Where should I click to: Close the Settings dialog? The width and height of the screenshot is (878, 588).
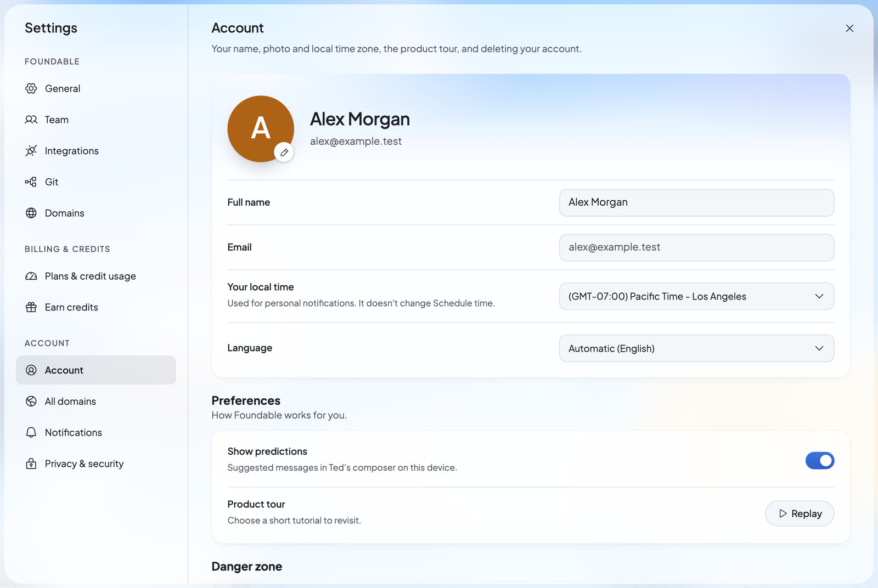[849, 28]
